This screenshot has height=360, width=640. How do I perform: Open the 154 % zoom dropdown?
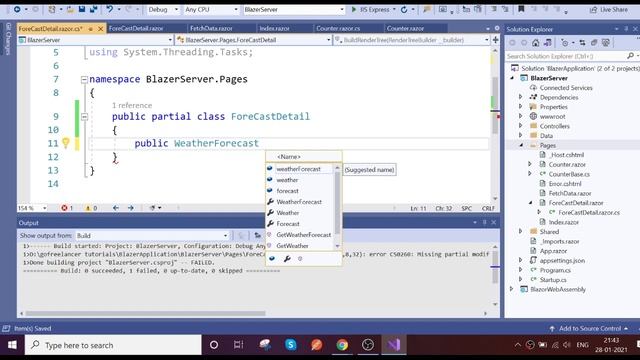click(x=32, y=208)
